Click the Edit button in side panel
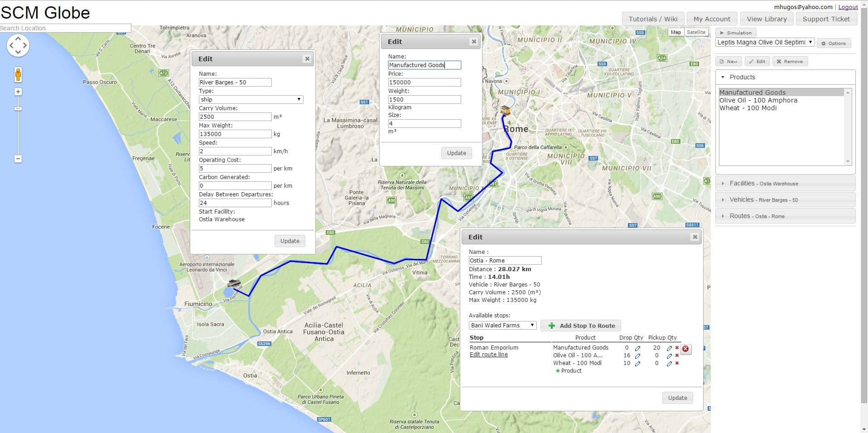The height and width of the screenshot is (433, 868). click(757, 62)
